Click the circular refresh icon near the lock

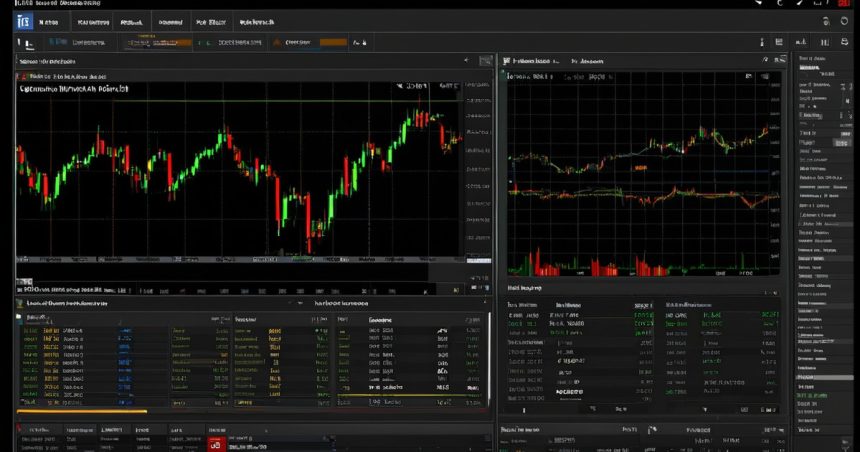(845, 21)
